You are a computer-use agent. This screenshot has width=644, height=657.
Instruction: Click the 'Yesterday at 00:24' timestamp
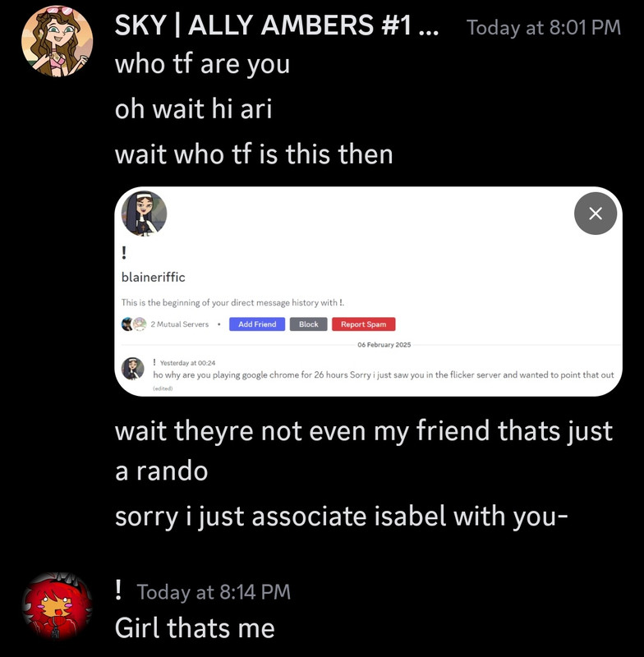pyautogui.click(x=187, y=363)
